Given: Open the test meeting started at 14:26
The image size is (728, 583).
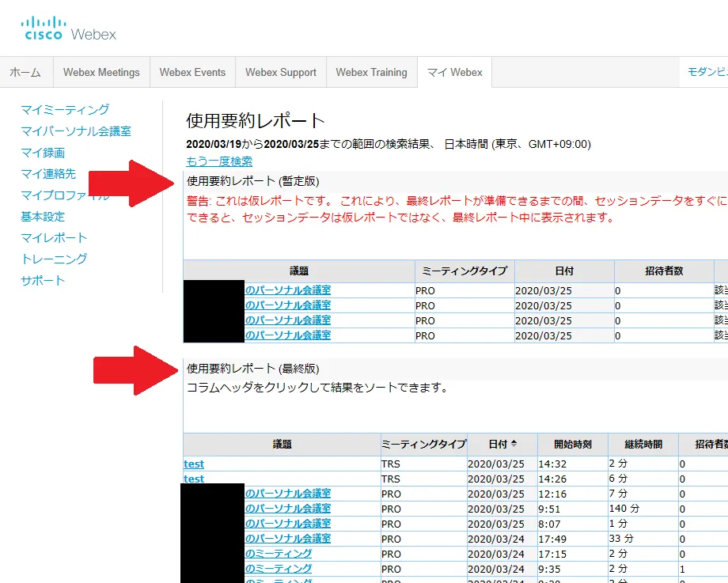Looking at the screenshot, I should tap(194, 479).
